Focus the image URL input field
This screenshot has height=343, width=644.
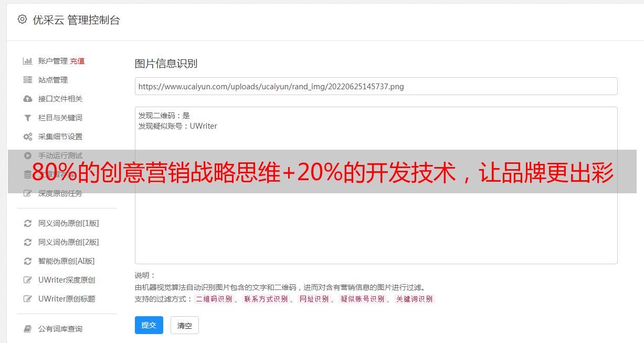[376, 86]
